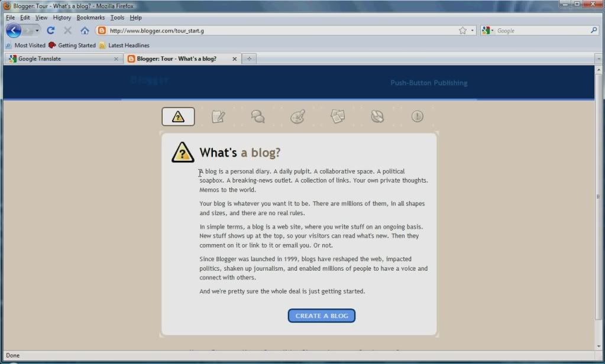Image resolution: width=605 pixels, height=364 pixels.
Task: Open the Edit menu
Action: tap(25, 17)
